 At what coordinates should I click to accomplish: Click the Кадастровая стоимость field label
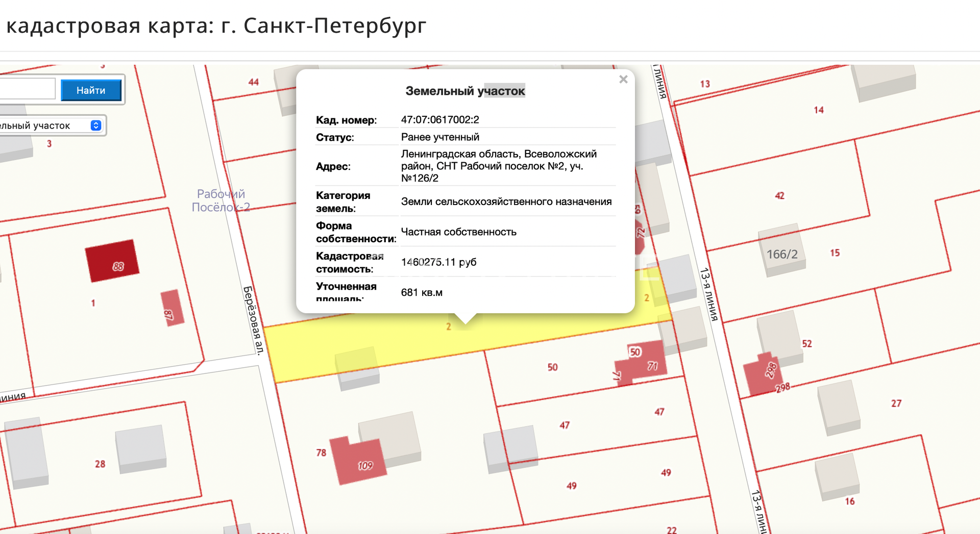point(350,263)
